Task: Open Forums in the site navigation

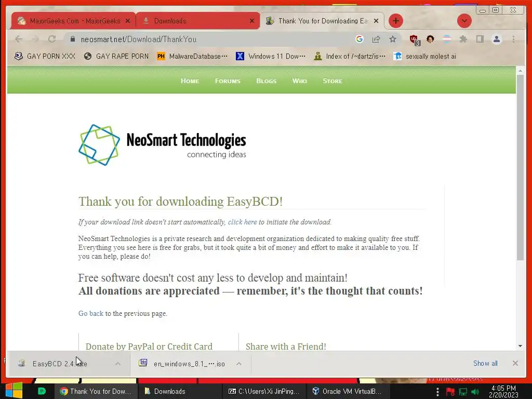Action: tap(228, 81)
